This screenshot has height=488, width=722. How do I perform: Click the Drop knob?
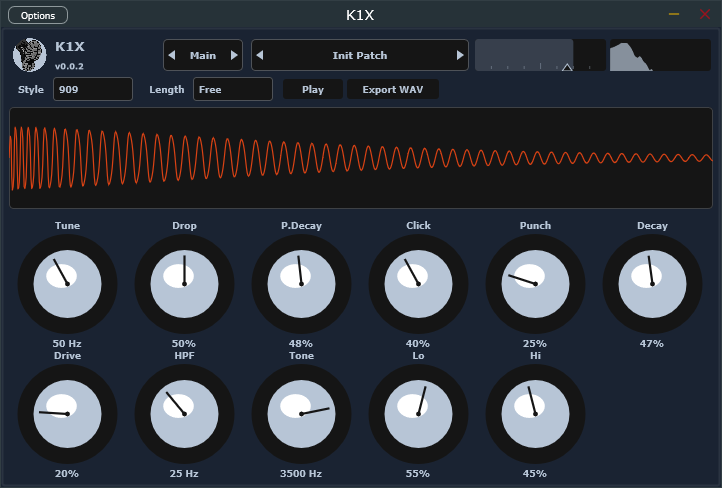point(184,284)
